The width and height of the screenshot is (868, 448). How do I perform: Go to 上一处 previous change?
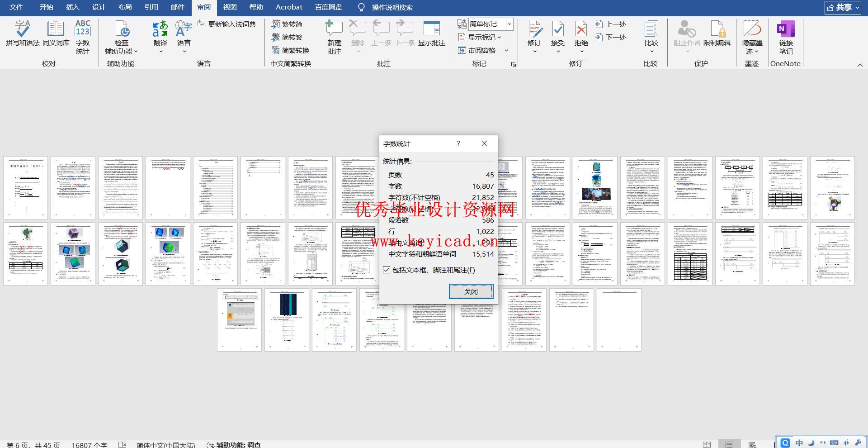point(611,24)
